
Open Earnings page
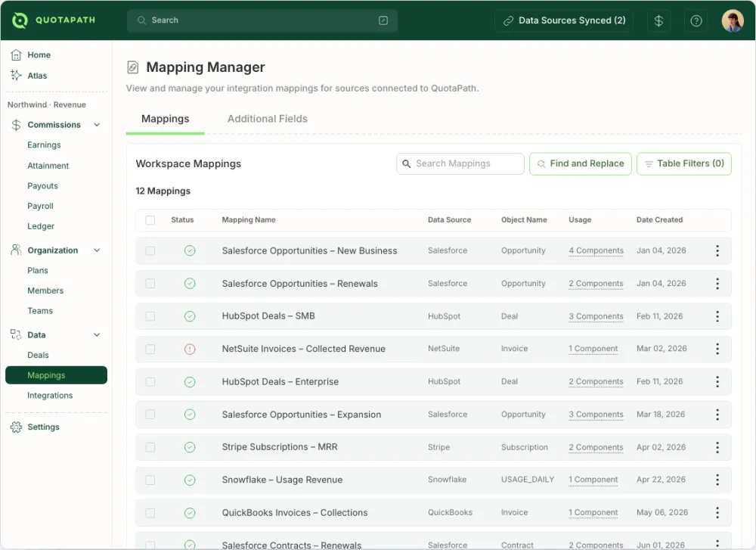click(44, 144)
